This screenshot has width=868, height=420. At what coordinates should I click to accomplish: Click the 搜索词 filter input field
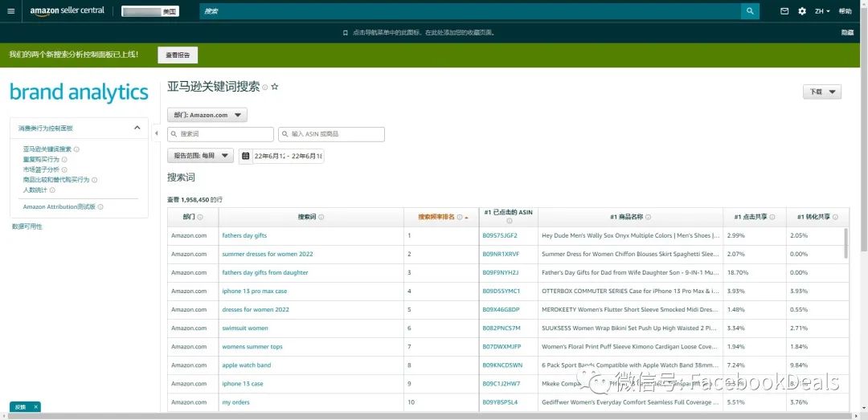click(221, 134)
